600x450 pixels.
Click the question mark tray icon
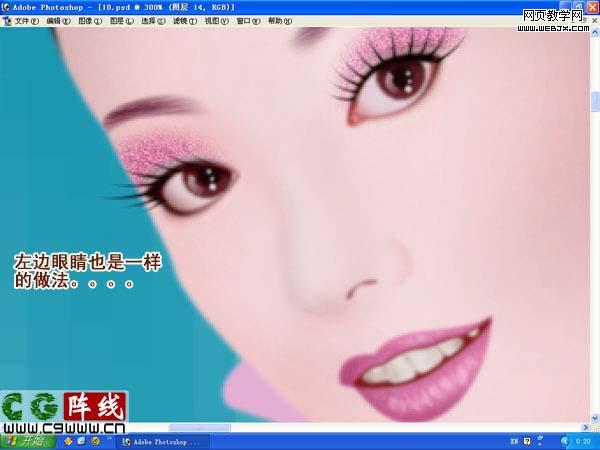[527, 441]
